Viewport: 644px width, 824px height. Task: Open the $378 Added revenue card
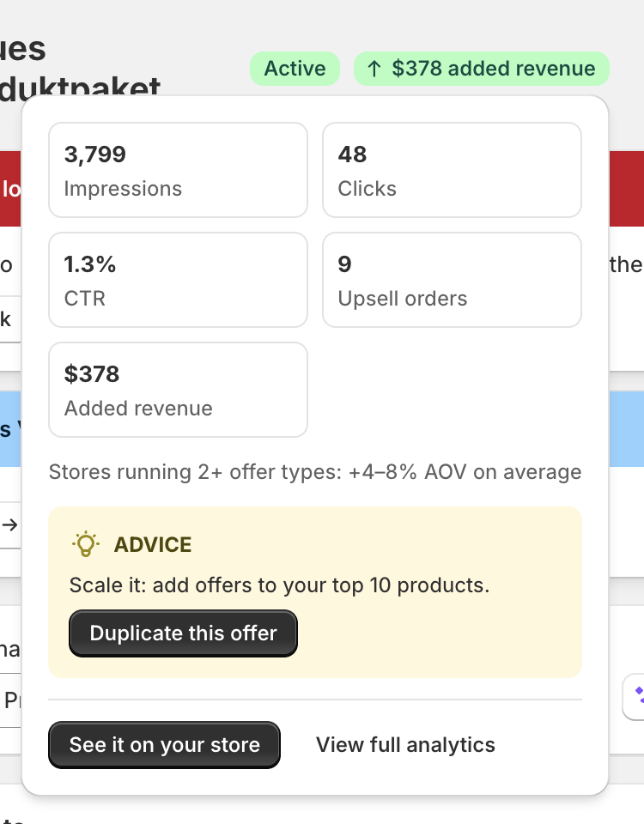coord(178,390)
